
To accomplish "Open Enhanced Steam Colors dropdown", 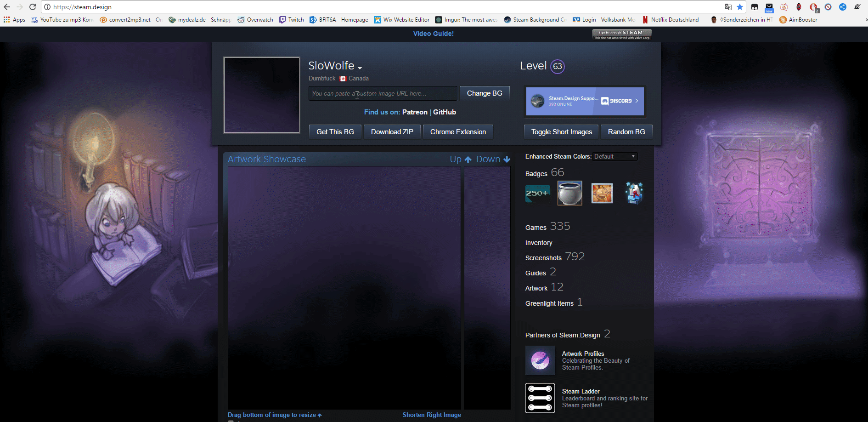I will (x=615, y=156).
